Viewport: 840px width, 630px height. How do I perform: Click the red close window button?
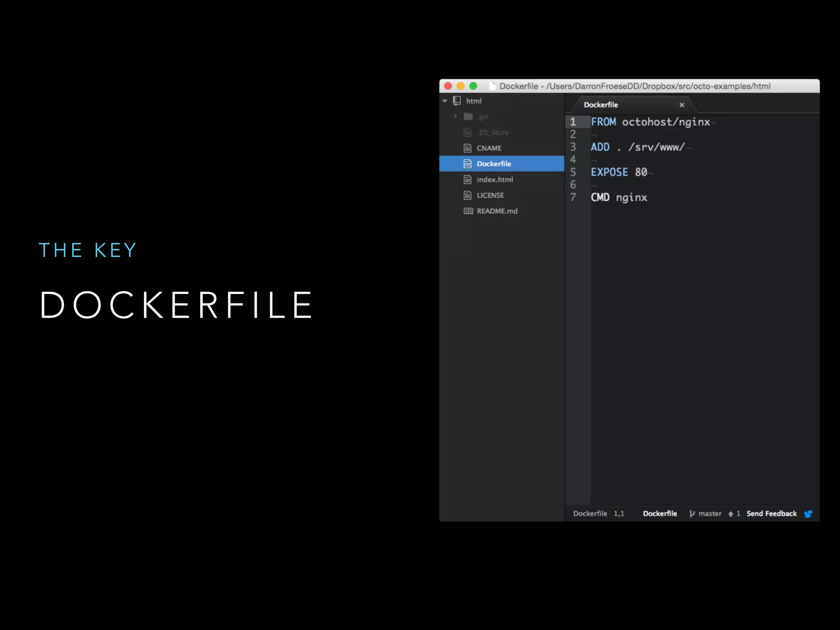(x=448, y=86)
